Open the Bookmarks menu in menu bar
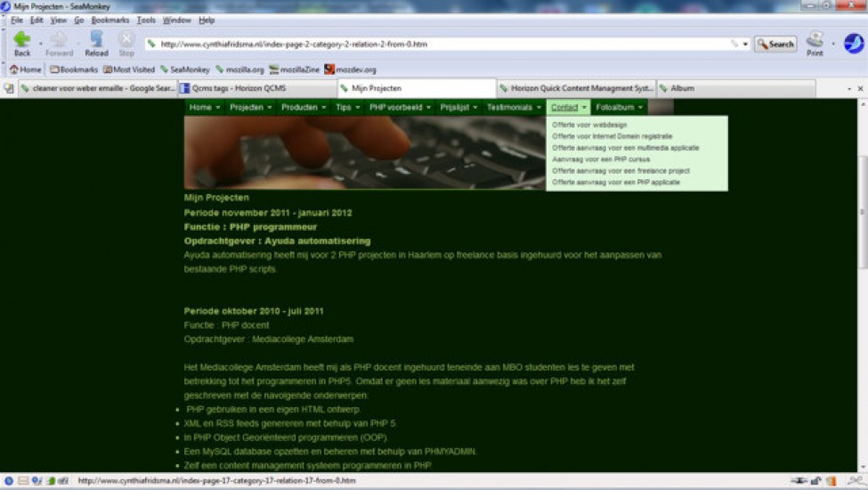This screenshot has height=490, width=868. tap(110, 20)
